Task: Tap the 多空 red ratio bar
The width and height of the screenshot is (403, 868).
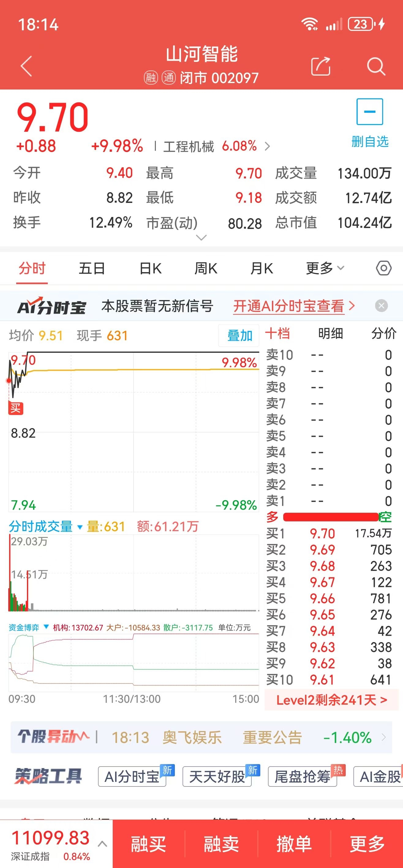Action: pyautogui.click(x=331, y=516)
